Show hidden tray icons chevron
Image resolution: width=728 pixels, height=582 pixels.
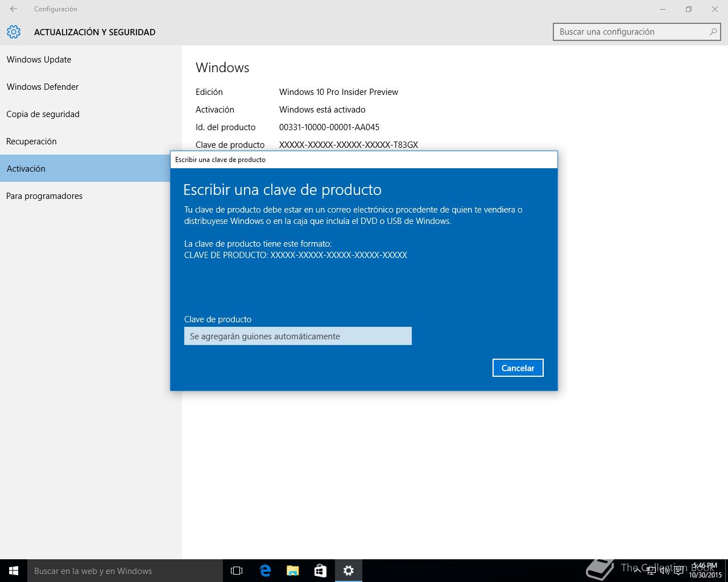point(638,571)
